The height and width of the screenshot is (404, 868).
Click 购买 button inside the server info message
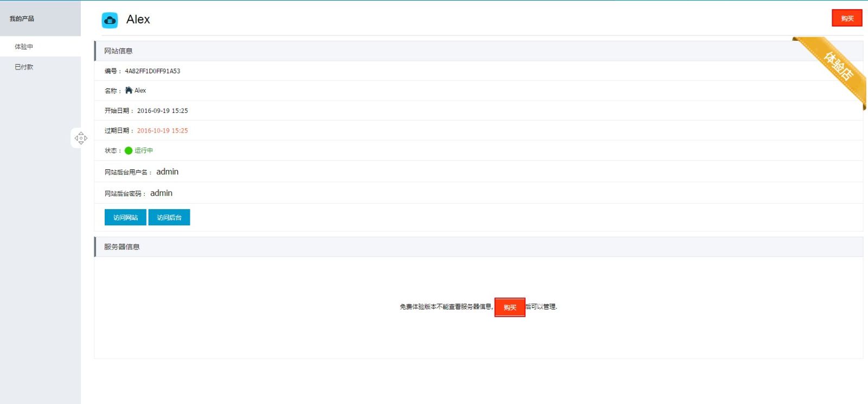click(x=509, y=307)
